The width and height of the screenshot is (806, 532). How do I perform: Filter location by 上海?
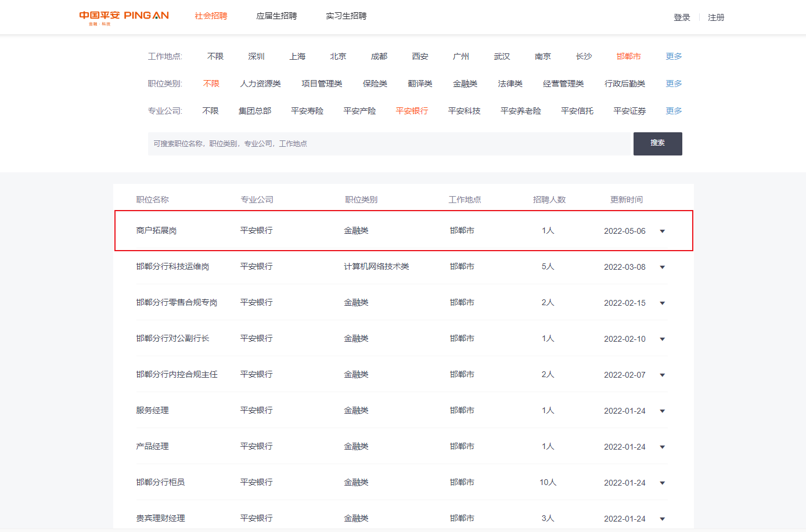coord(297,56)
